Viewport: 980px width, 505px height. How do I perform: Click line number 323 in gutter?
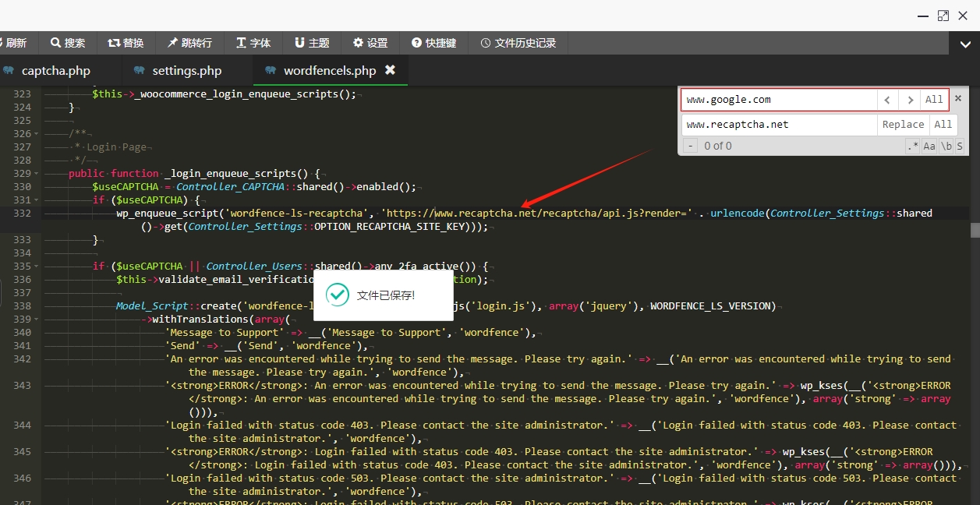click(x=22, y=94)
